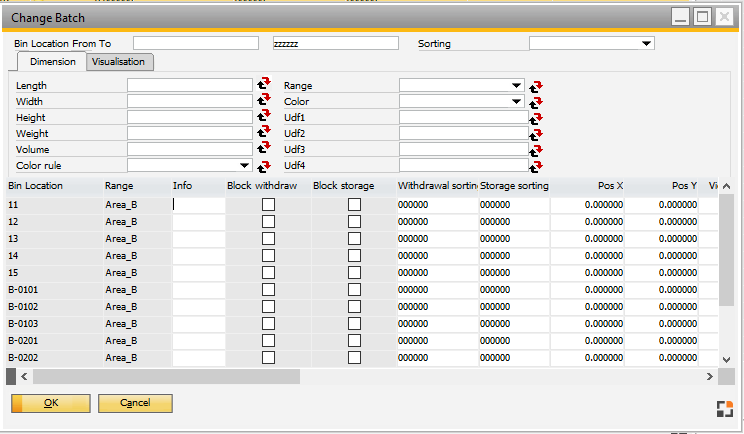Check Block withdraw for bin location 11
The image size is (744, 434).
coord(268,204)
